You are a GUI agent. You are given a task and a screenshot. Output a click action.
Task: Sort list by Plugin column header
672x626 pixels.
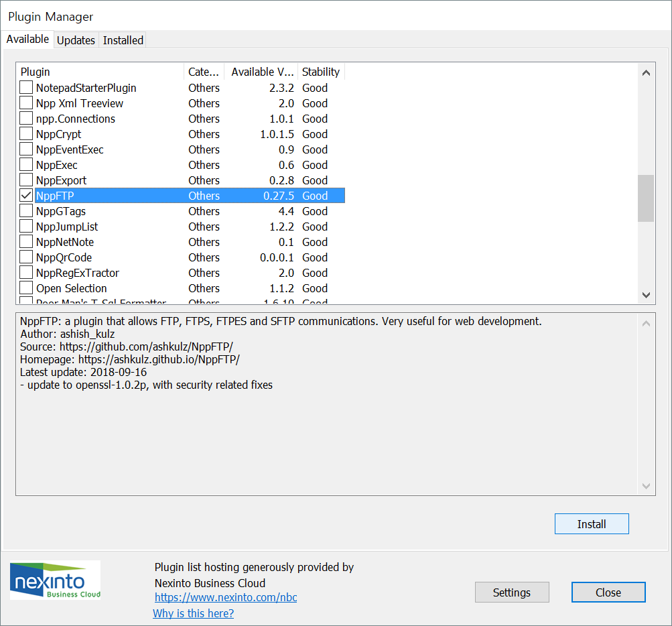click(100, 72)
